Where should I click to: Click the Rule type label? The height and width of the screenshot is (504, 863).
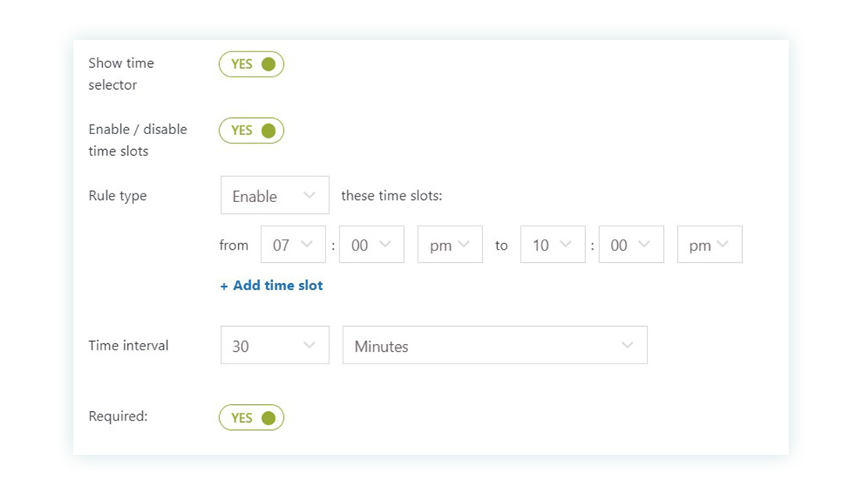(118, 196)
